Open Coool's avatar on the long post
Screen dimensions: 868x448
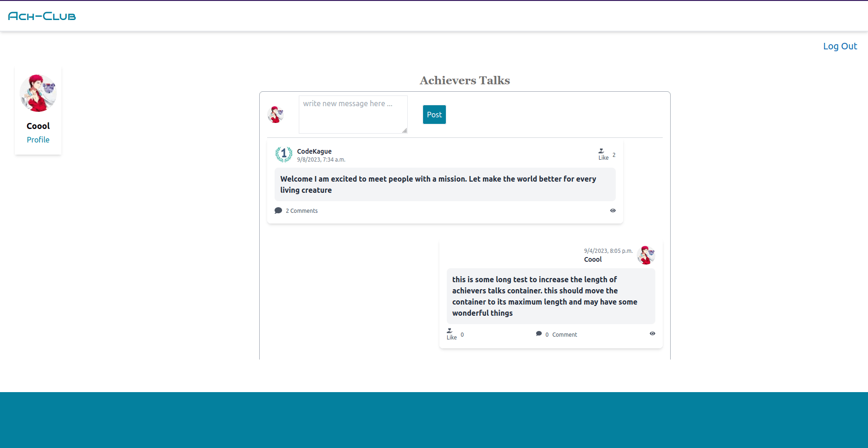pos(646,255)
